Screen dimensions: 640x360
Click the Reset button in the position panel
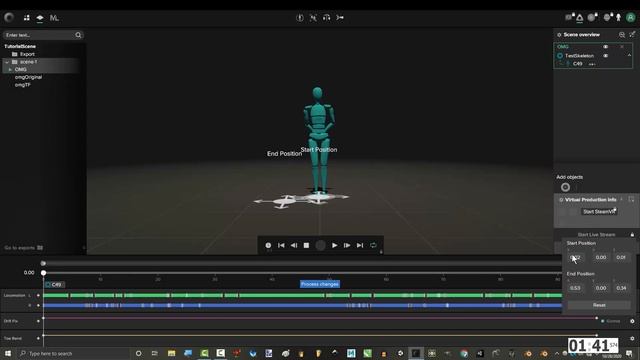coord(599,305)
